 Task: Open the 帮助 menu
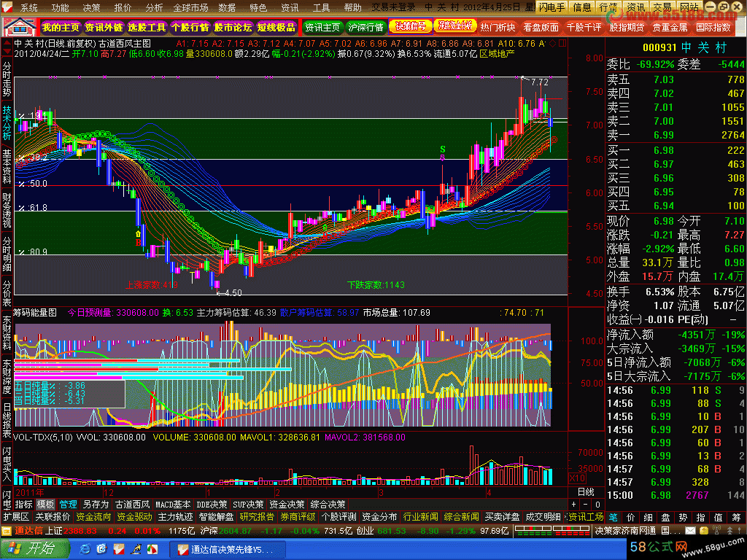(352, 7)
